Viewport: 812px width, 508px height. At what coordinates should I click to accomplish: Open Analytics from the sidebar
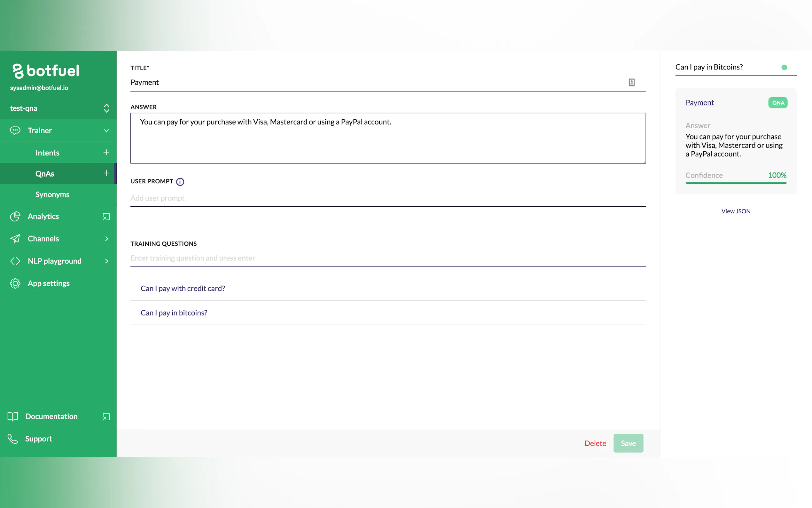pos(43,216)
